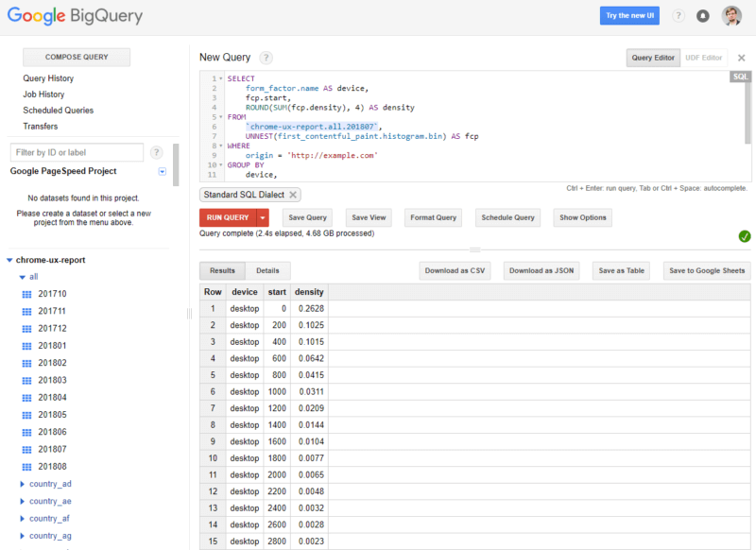756x550 pixels.
Task: Expand the country_ad dataset
Action: click(x=22, y=484)
